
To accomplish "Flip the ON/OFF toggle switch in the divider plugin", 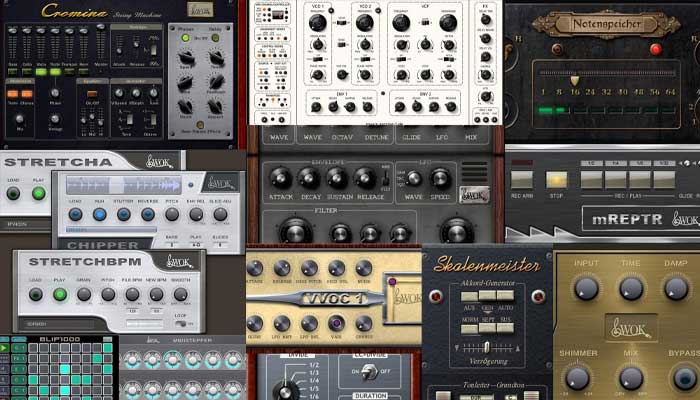I will coord(369,371).
